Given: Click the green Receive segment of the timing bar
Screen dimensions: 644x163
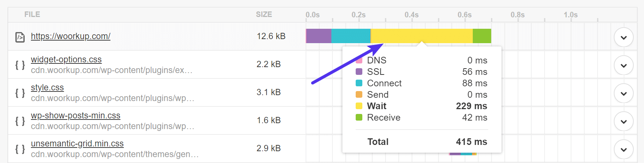Looking at the screenshot, I should [x=482, y=36].
